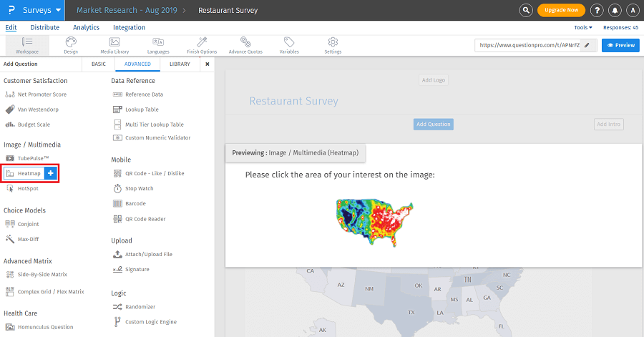This screenshot has width=644, height=337.
Task: Click the blue plus button beside Heatmap
Action: click(x=50, y=173)
